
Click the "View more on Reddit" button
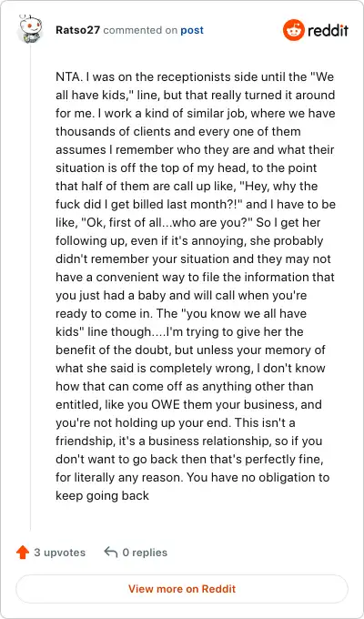point(182,589)
